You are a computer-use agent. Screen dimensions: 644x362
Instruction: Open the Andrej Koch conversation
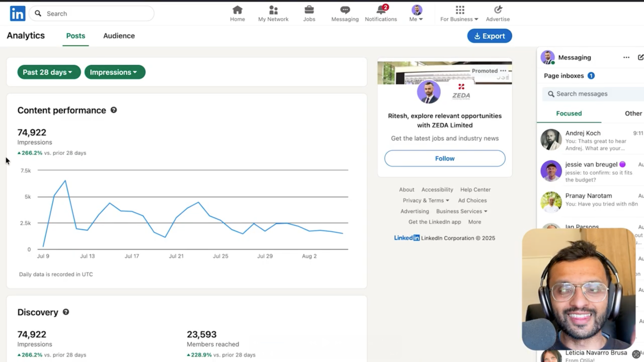click(x=591, y=141)
